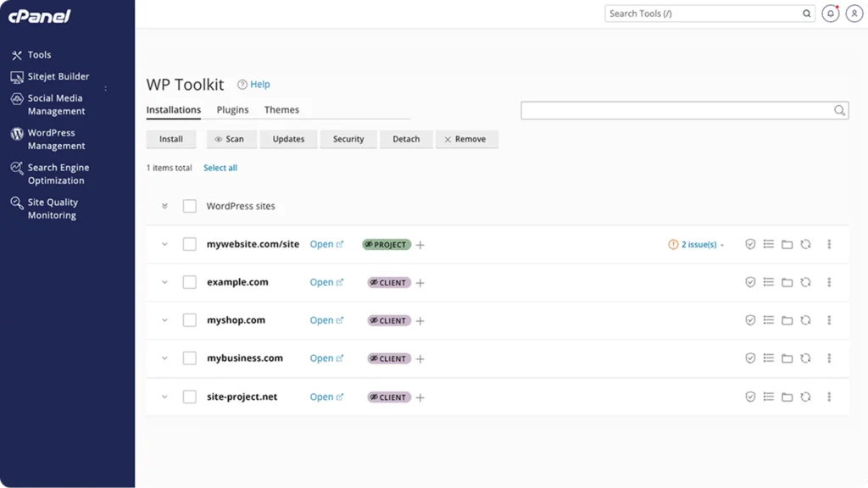Image resolution: width=868 pixels, height=488 pixels.
Task: Open the three-dot menu for mybusiness.com
Action: [829, 358]
